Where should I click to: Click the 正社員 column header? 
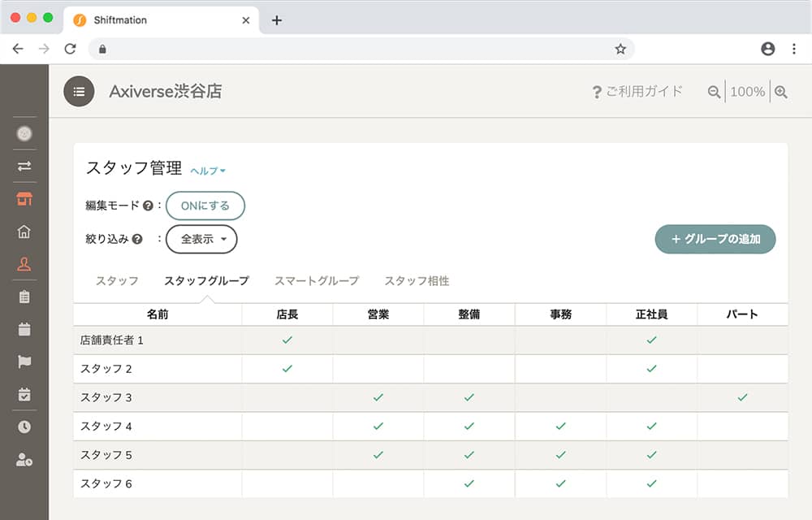click(x=651, y=314)
